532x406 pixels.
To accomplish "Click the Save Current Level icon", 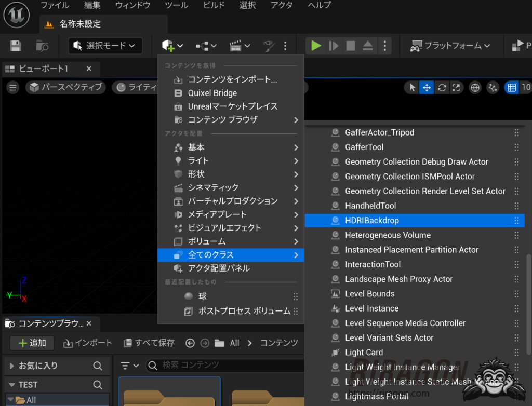I will (x=15, y=46).
